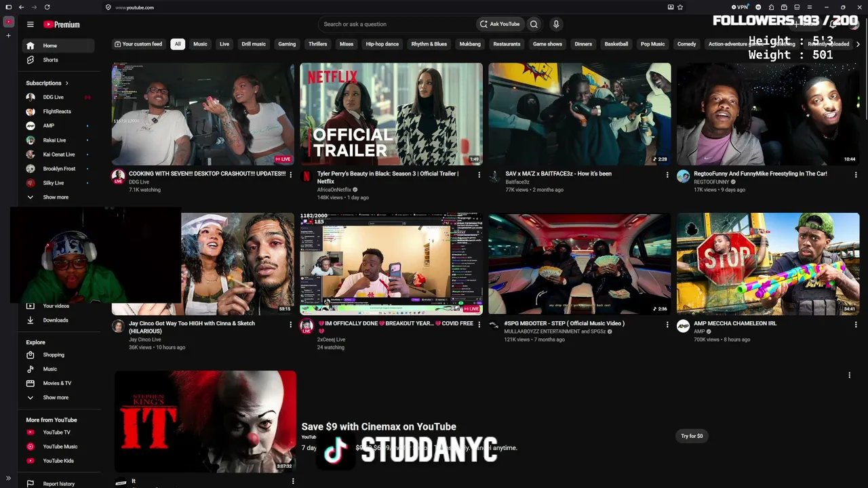Open the YouTube guide hamburger menu
Screen dimensions: 868x488
(30, 24)
